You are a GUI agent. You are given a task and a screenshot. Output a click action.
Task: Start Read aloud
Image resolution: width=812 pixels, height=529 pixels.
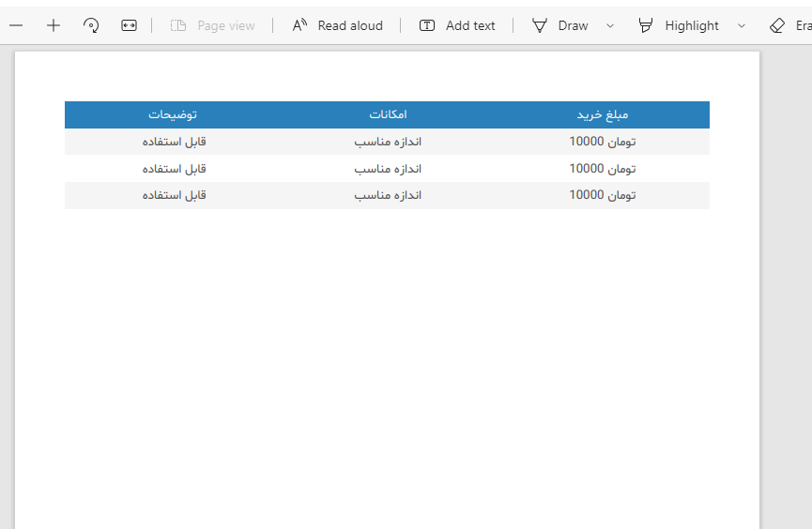(x=338, y=25)
